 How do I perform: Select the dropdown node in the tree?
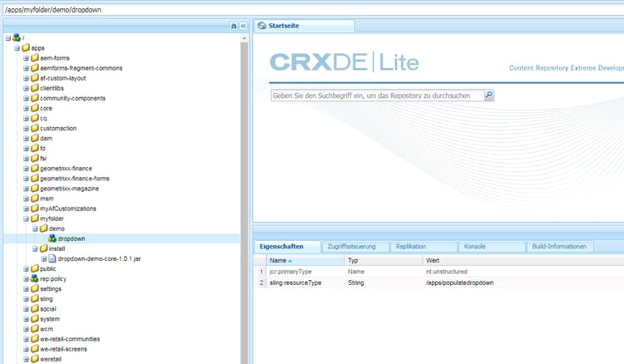[x=72, y=239]
